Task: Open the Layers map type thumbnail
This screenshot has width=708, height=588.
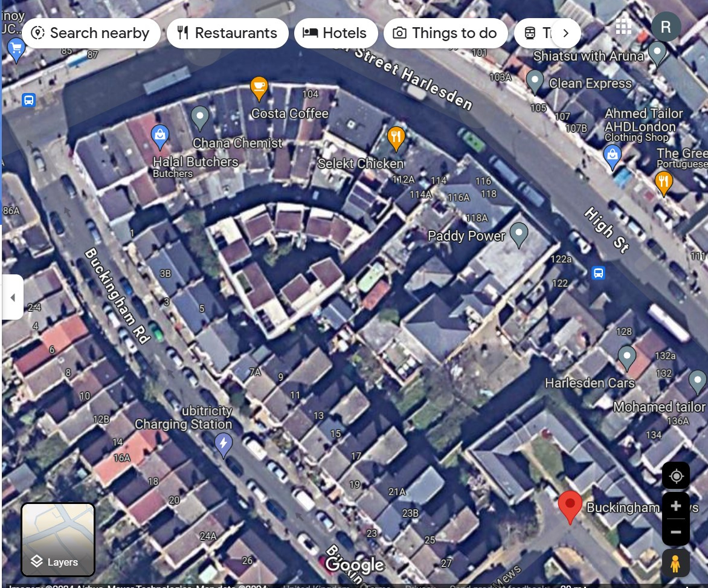Action: click(x=58, y=540)
